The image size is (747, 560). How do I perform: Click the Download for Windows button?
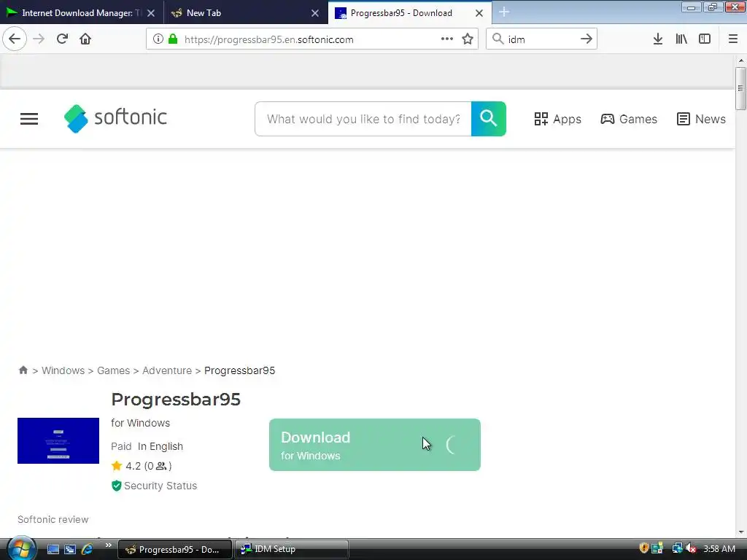coord(374,445)
